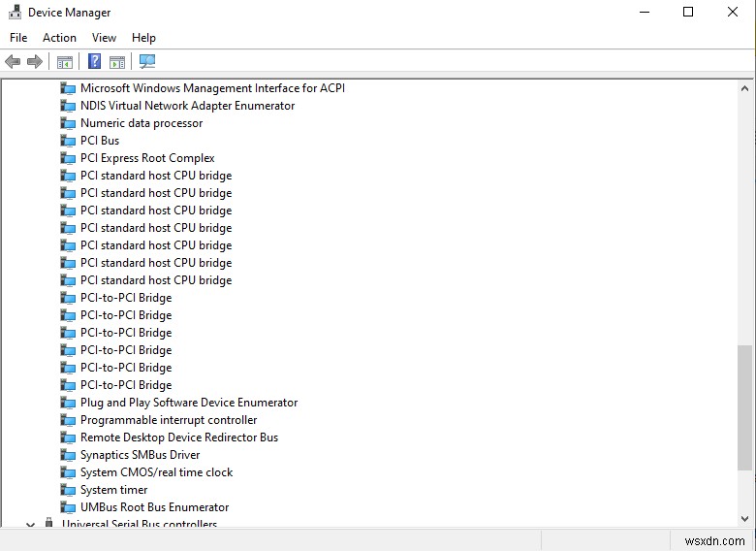Viewport: 756px width, 551px height.
Task: Select PCI Express Root Complex
Action: pos(147,158)
